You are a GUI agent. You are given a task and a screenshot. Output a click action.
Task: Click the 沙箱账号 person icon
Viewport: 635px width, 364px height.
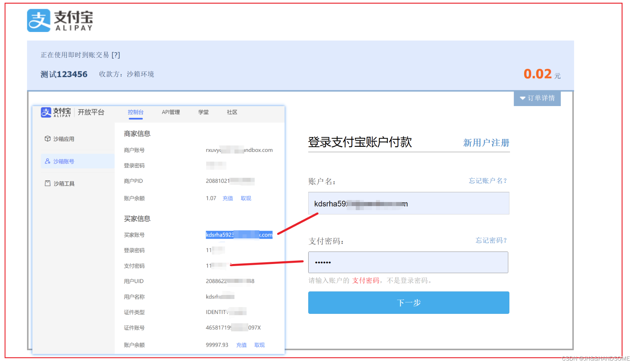[47, 161]
